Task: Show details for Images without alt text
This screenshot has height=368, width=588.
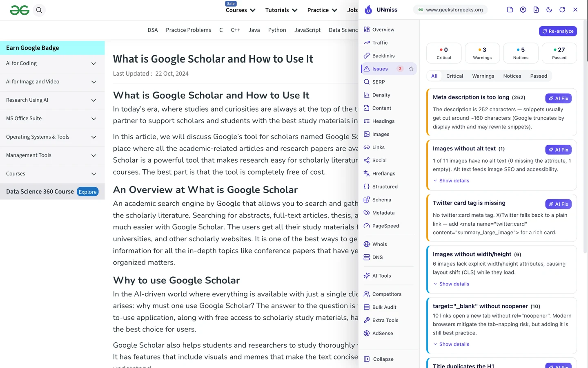Action: click(x=451, y=181)
